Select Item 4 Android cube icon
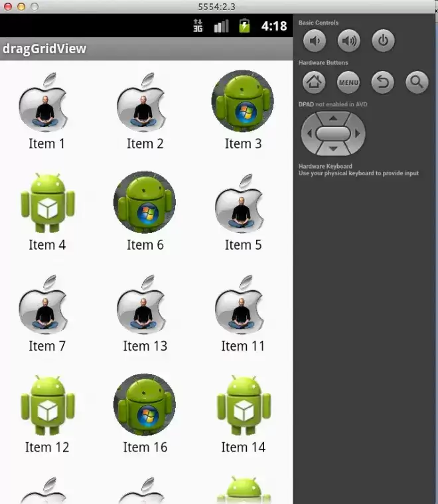 click(x=48, y=203)
